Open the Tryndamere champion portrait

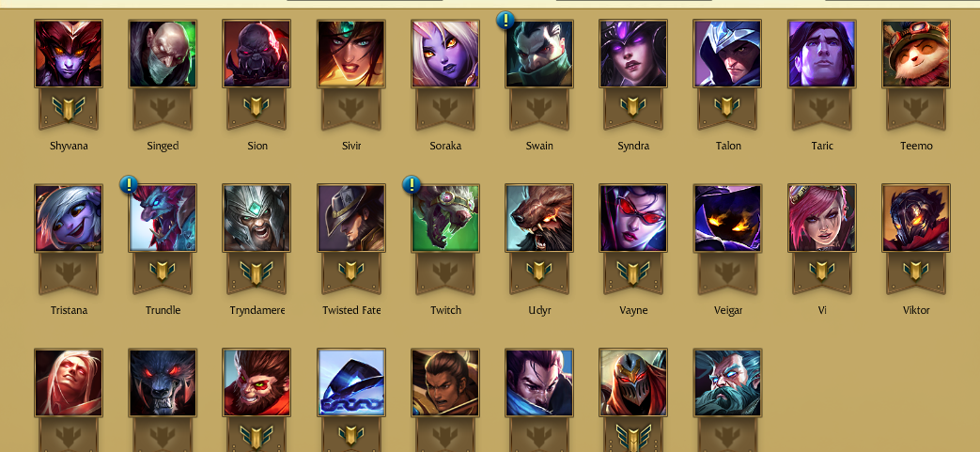[257, 218]
